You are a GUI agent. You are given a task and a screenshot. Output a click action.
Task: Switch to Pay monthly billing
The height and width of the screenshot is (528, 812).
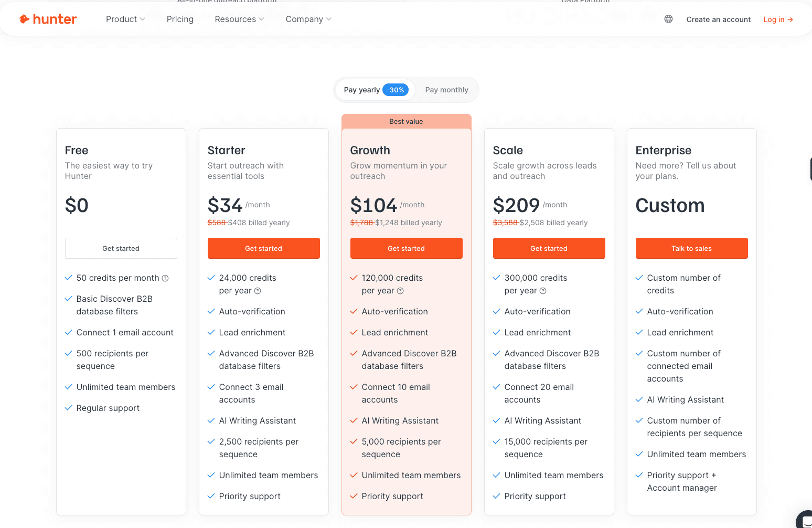(x=446, y=90)
